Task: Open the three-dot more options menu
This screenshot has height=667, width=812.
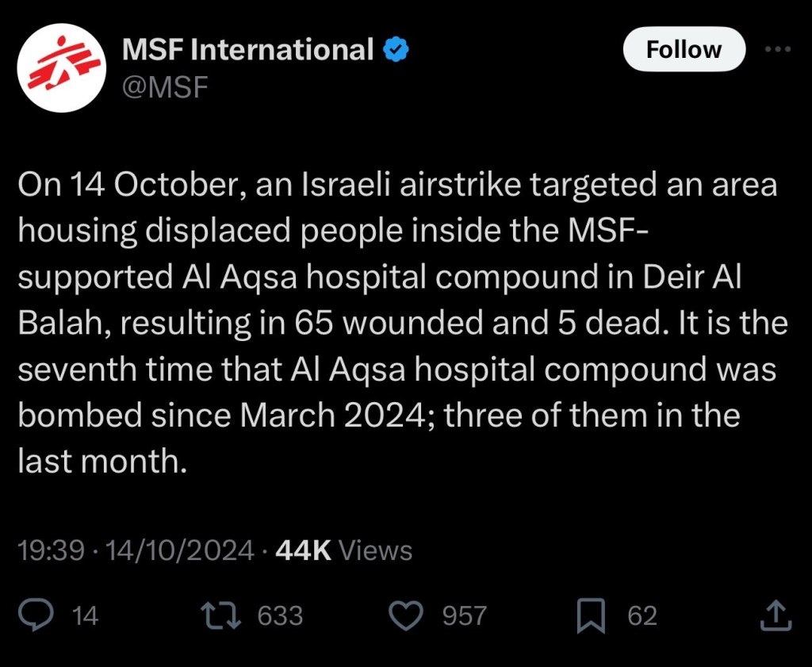Action: pos(778,49)
